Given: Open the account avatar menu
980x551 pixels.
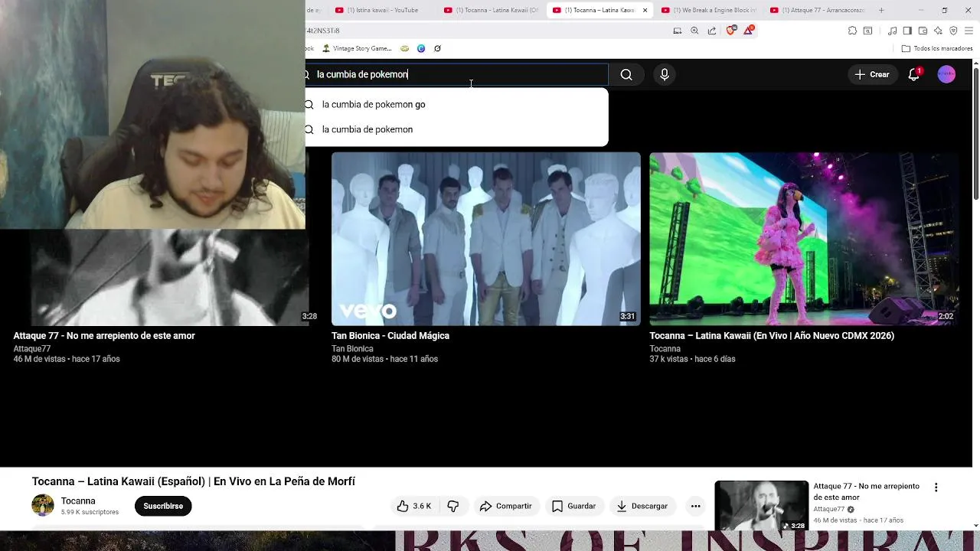Looking at the screenshot, I should [x=946, y=74].
